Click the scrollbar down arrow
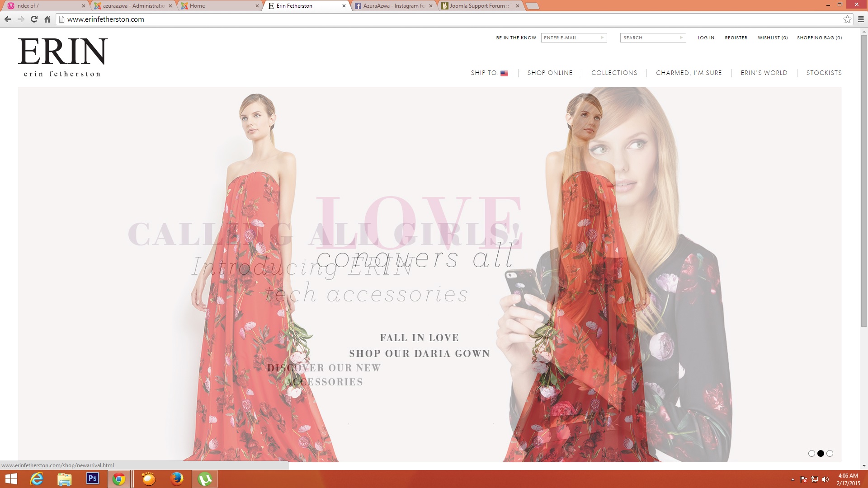The image size is (868, 488). pos(864,466)
